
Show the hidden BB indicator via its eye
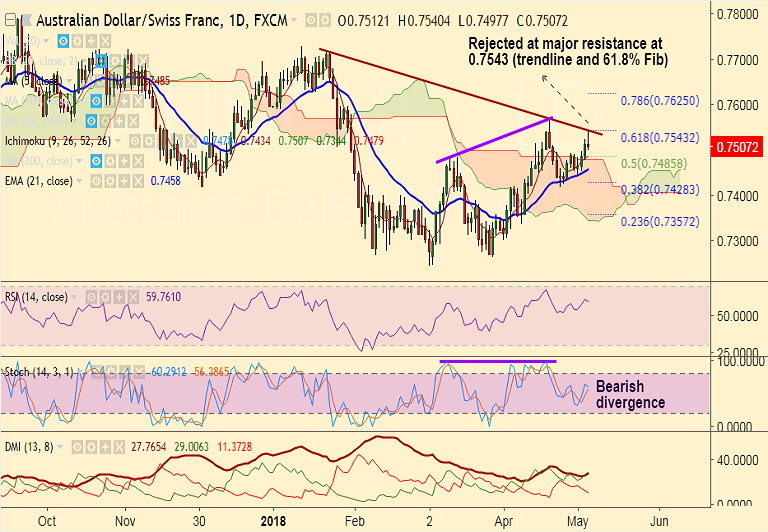click(101, 61)
